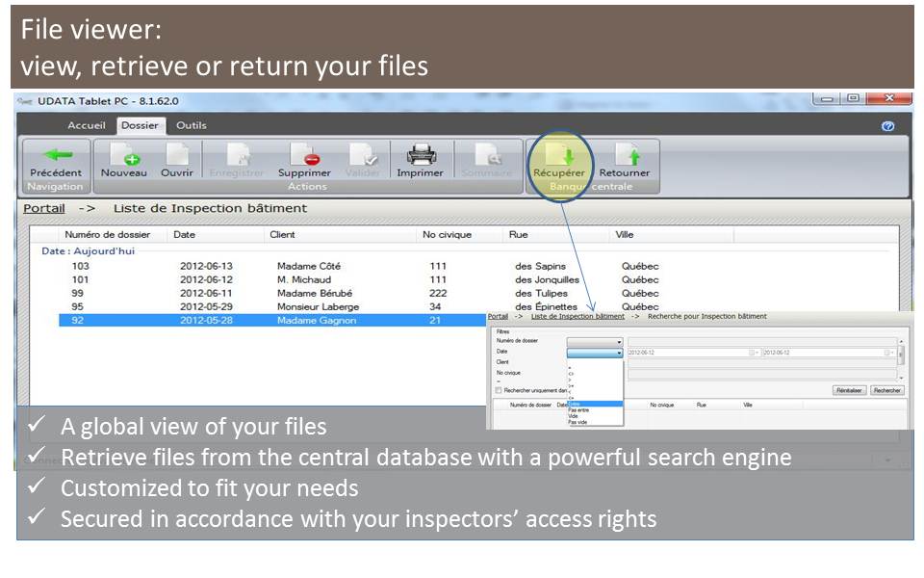
Task: Click the filter panel vertical scrollbar
Action: click(x=901, y=354)
